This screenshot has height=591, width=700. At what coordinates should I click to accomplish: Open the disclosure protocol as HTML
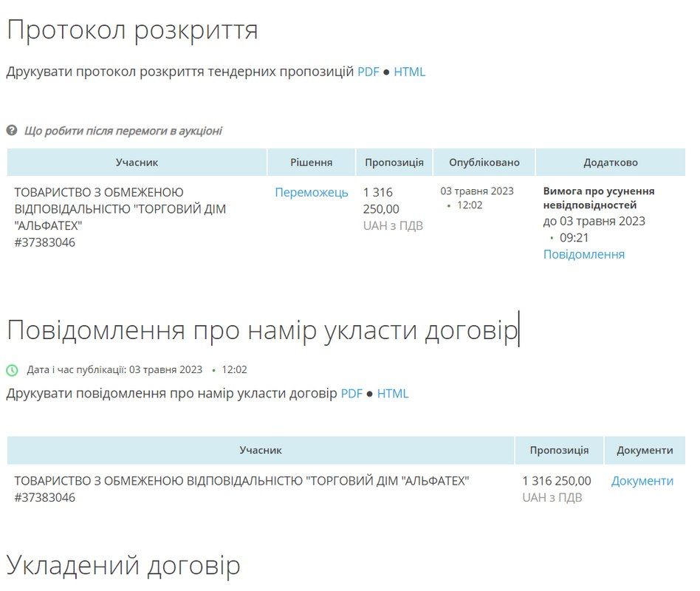pos(408,72)
